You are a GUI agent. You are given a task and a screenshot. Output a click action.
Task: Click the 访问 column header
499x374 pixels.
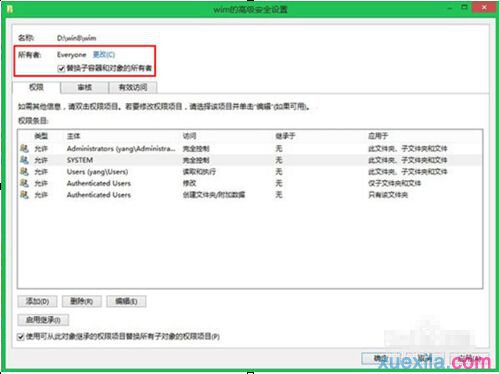click(189, 136)
